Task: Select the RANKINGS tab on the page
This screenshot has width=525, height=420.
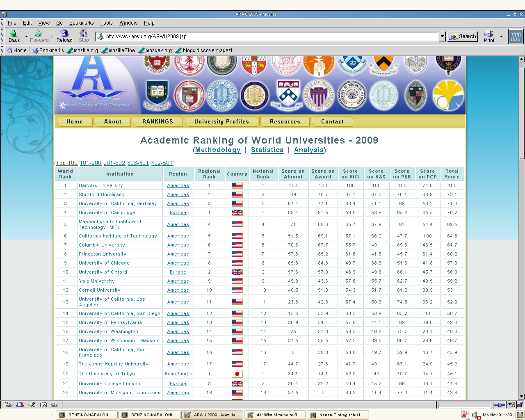Action: (x=157, y=122)
